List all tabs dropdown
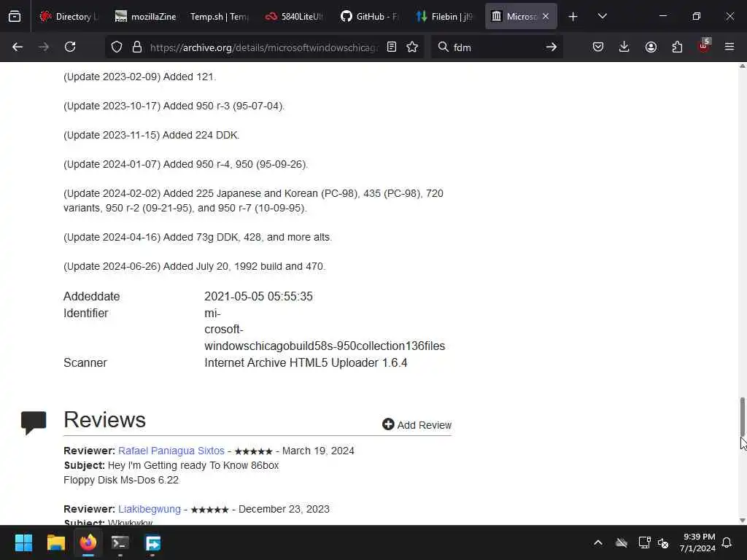Image resolution: width=747 pixels, height=560 pixels. [x=602, y=16]
